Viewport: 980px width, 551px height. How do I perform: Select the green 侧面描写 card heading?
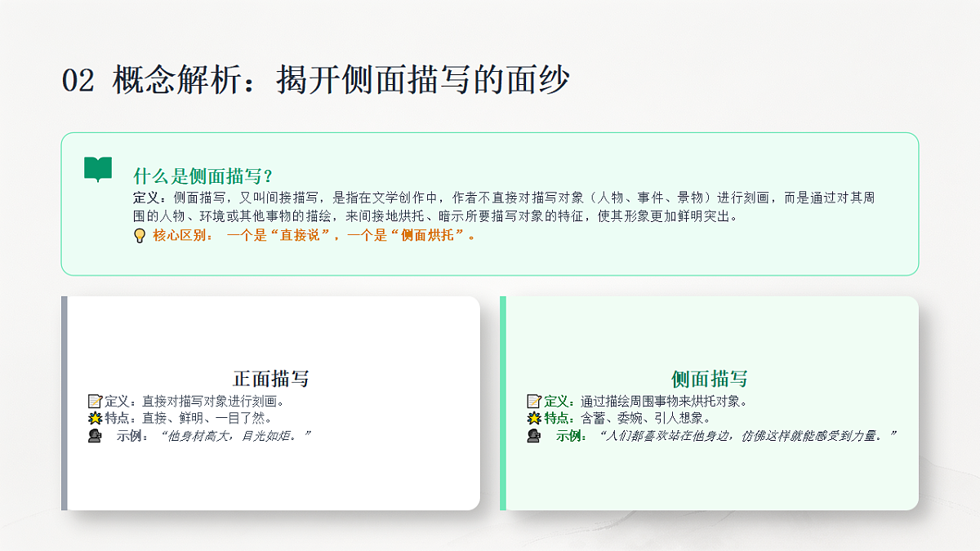pos(710,379)
